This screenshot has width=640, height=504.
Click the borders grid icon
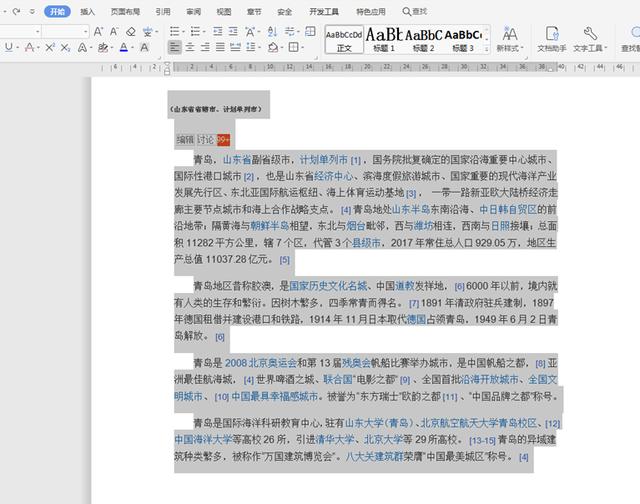click(293, 47)
